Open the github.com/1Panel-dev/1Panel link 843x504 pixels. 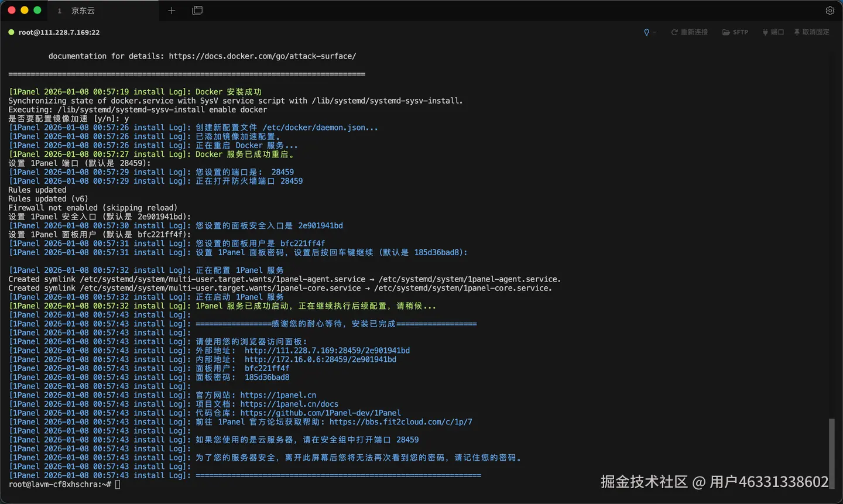320,413
